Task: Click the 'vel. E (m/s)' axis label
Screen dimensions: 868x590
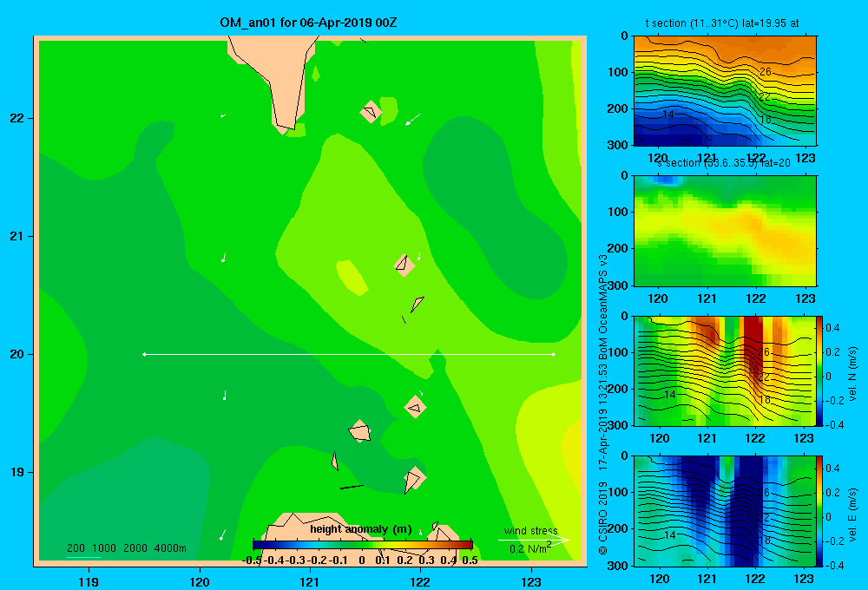Action: coord(852,515)
